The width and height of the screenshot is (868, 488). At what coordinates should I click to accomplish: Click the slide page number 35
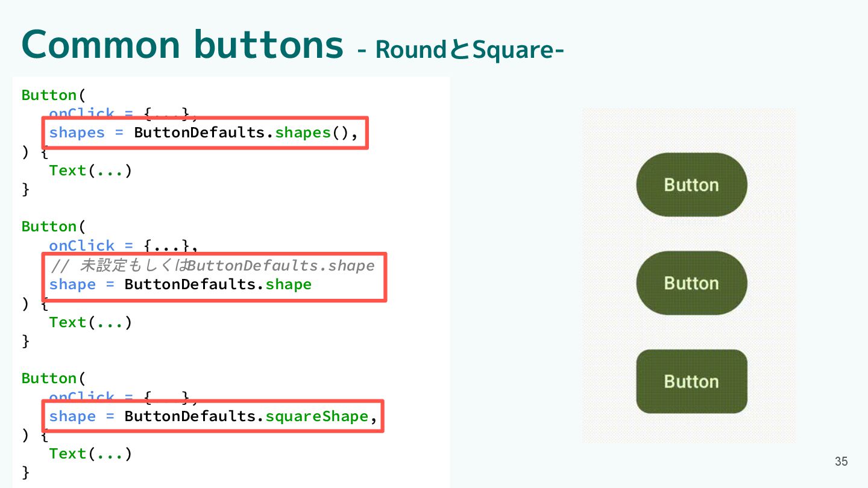click(x=841, y=461)
